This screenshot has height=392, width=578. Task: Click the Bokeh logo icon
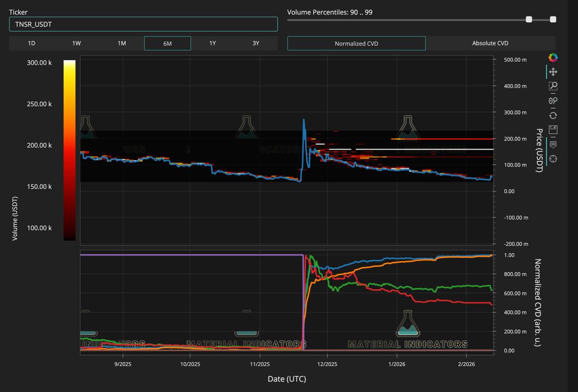click(x=553, y=57)
